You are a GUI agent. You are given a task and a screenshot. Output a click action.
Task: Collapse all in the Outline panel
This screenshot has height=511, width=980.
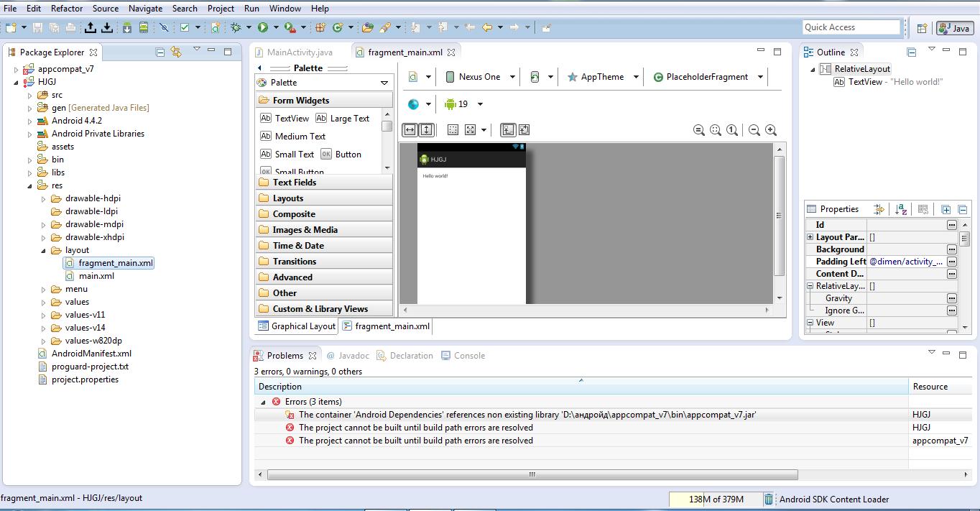(x=912, y=52)
